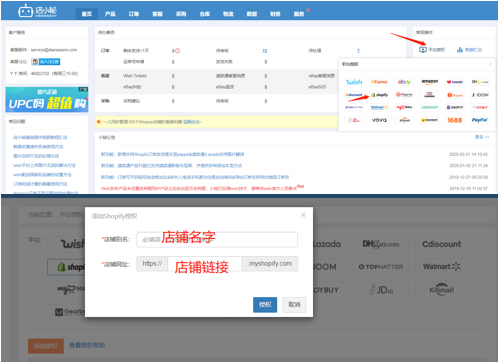Select DHgate.com in the platform list behind the dialog
Screen dimensions: 499x362
point(381,244)
